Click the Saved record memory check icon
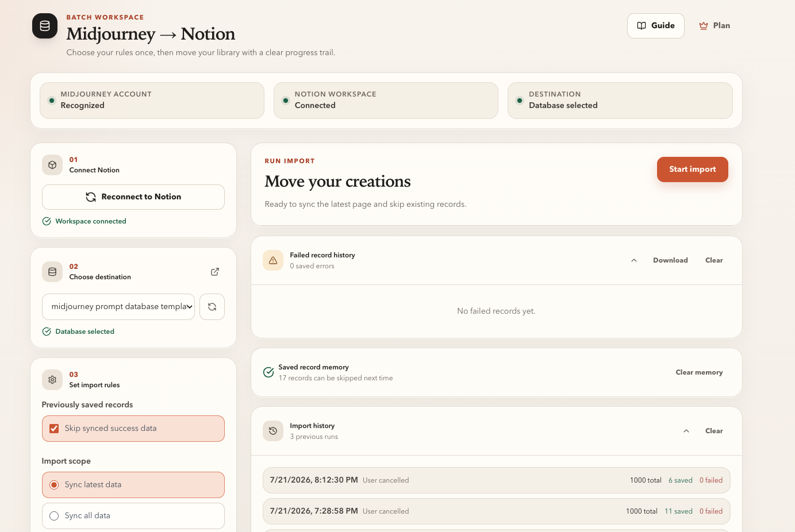This screenshot has width=795, height=532. click(268, 372)
